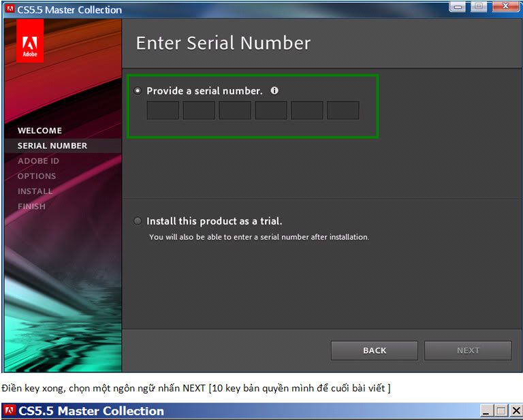
Task: Click the fourth serial number input box
Action: [x=271, y=110]
